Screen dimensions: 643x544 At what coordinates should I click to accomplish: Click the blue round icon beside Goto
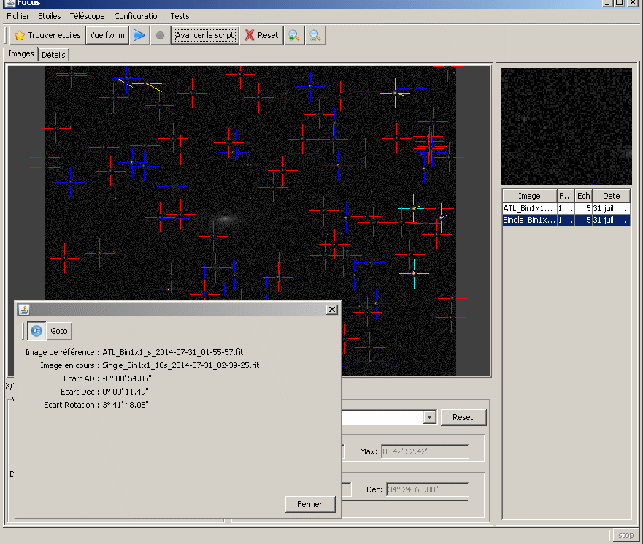click(36, 331)
